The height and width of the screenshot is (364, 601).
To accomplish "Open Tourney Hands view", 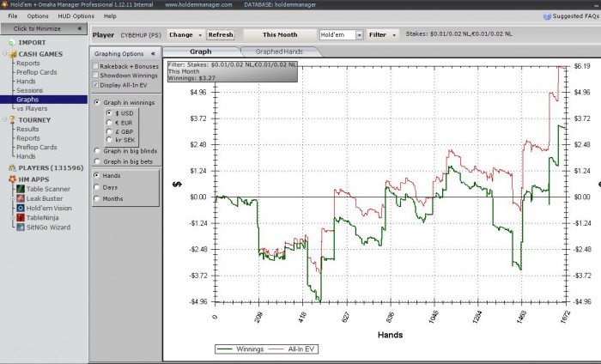I will [26, 156].
